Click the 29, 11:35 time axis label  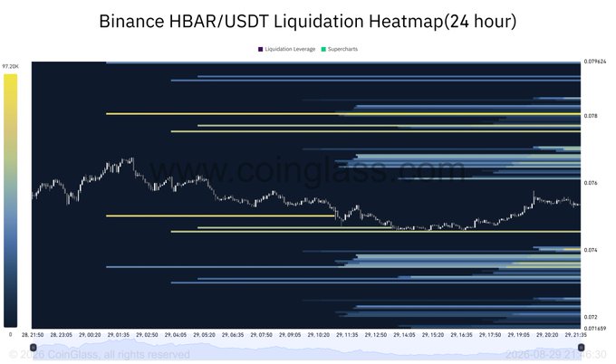pos(347,335)
